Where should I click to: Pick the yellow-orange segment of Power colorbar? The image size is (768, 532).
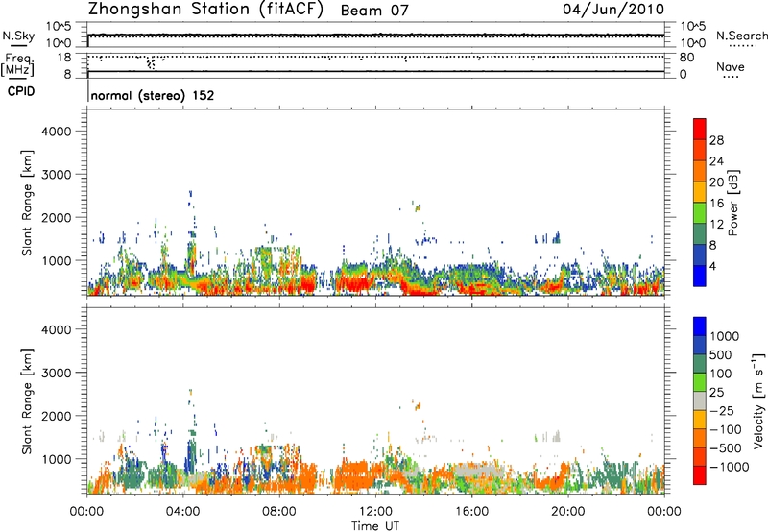point(700,191)
